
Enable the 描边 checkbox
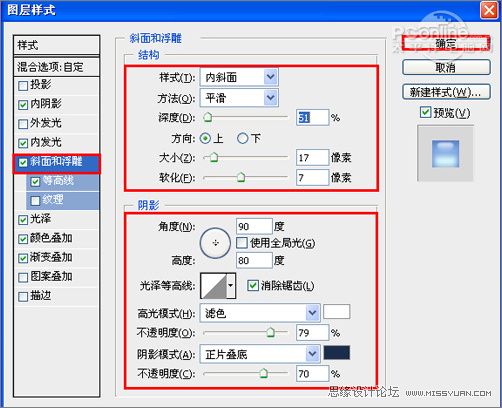23,296
